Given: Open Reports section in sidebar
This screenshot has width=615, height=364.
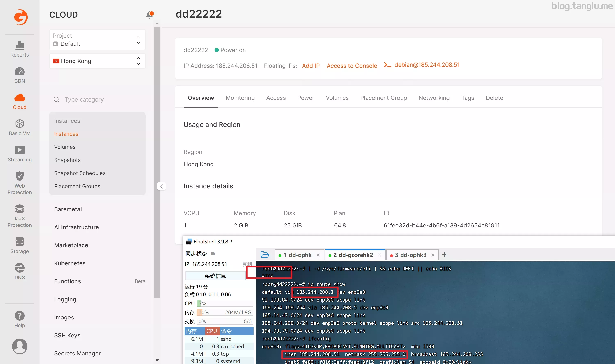Looking at the screenshot, I should point(19,48).
